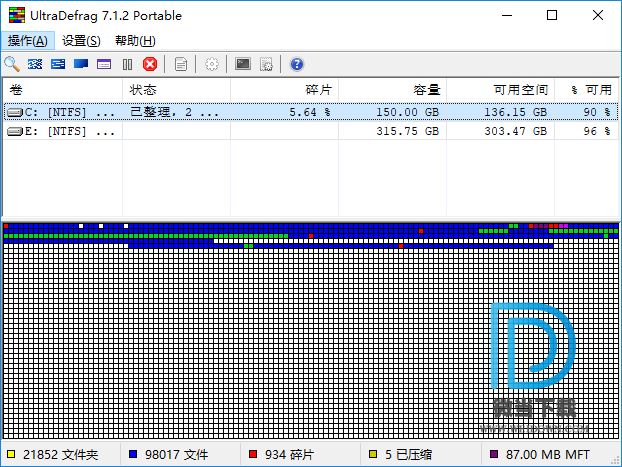Screen dimensions: 622x467
Task: Run Quick optimization from the toolbar
Action: 58,64
